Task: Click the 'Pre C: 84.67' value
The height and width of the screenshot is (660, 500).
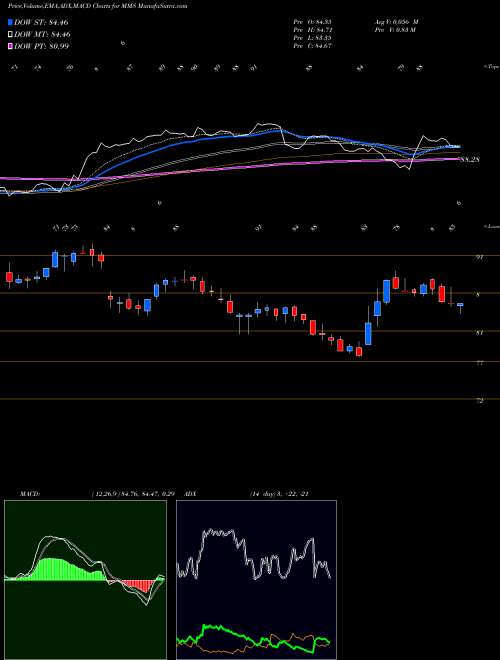Action: pyautogui.click(x=313, y=46)
